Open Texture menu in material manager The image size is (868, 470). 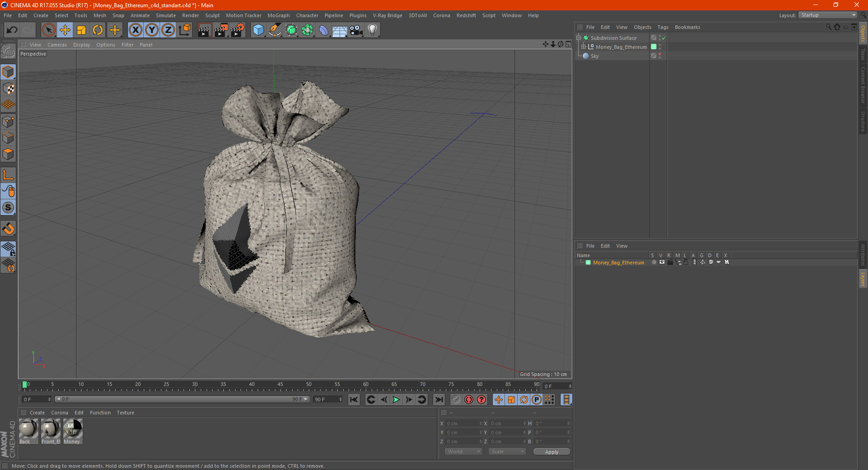(125, 413)
